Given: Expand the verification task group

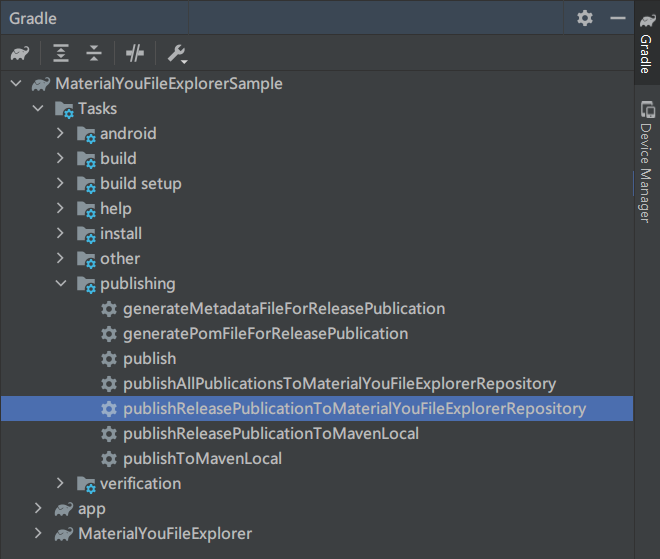Looking at the screenshot, I should 61,484.
